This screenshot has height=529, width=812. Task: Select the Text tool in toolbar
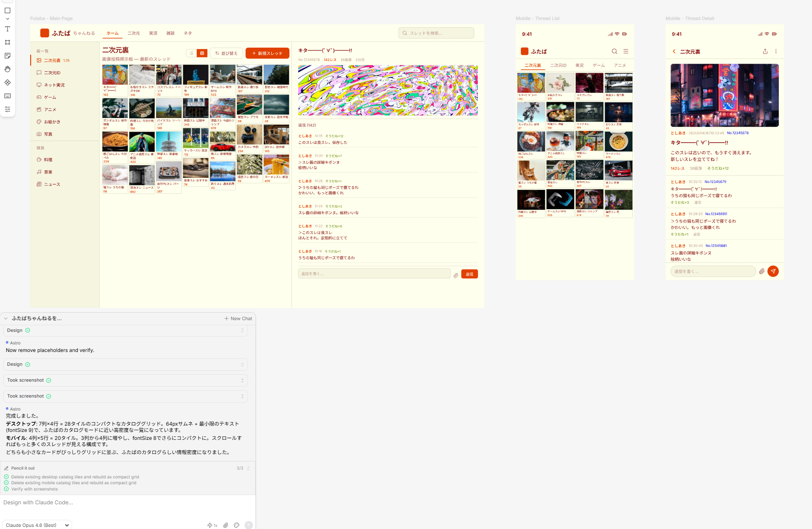click(8, 29)
